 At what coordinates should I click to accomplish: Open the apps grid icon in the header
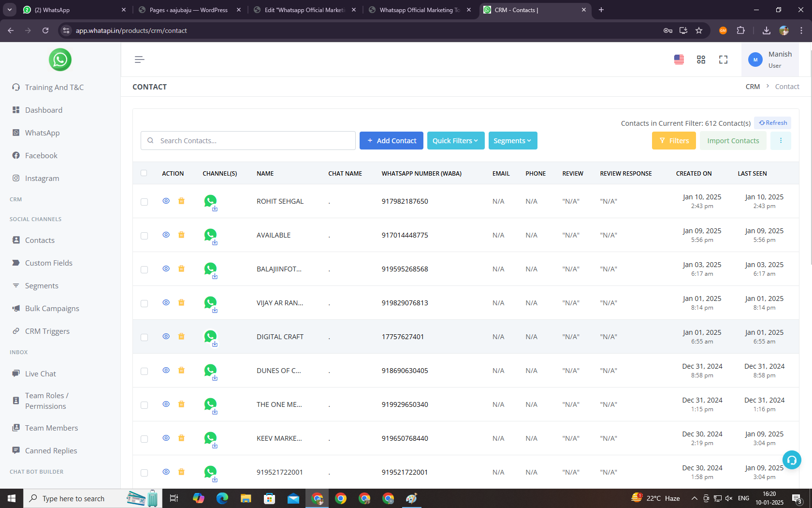pos(701,60)
